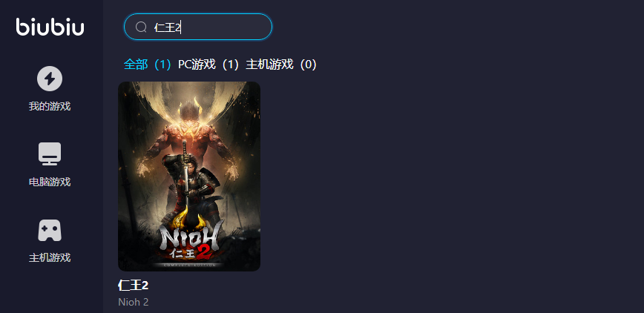Open console games via gamepad icon

coord(50,231)
